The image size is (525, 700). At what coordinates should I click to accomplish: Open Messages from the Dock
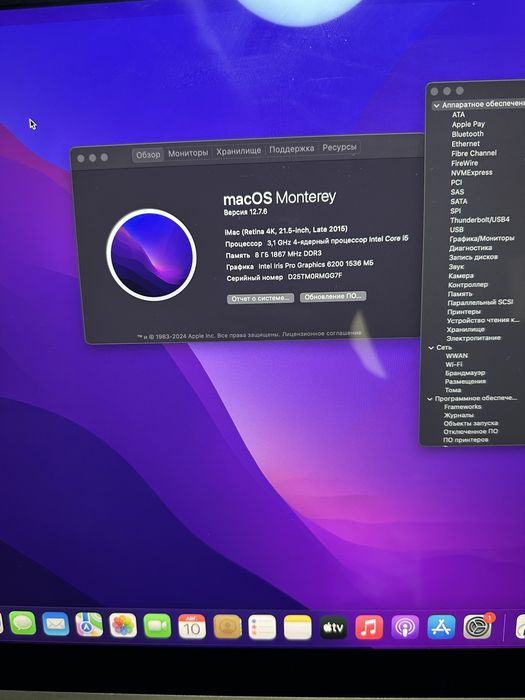pyautogui.click(x=23, y=623)
